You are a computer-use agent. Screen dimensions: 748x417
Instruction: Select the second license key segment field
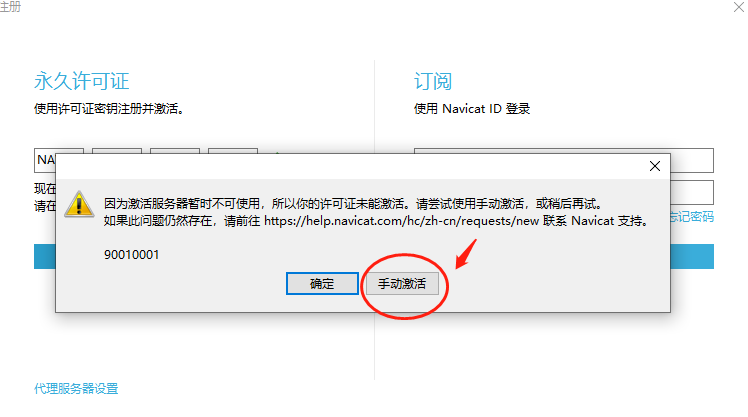tap(117, 151)
